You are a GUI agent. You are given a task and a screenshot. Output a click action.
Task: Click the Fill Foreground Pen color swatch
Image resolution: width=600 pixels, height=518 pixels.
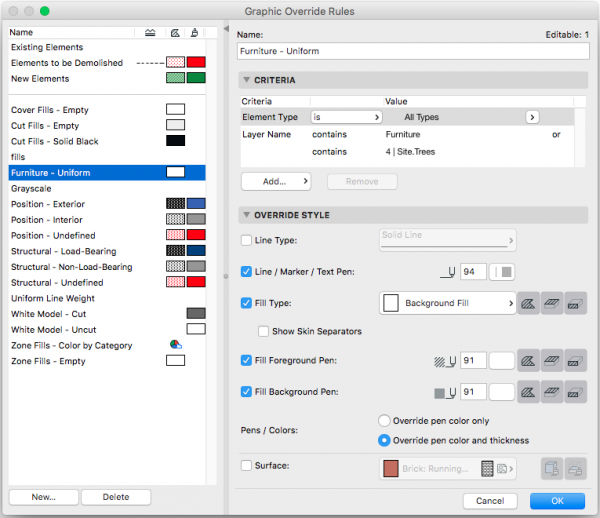tap(501, 361)
